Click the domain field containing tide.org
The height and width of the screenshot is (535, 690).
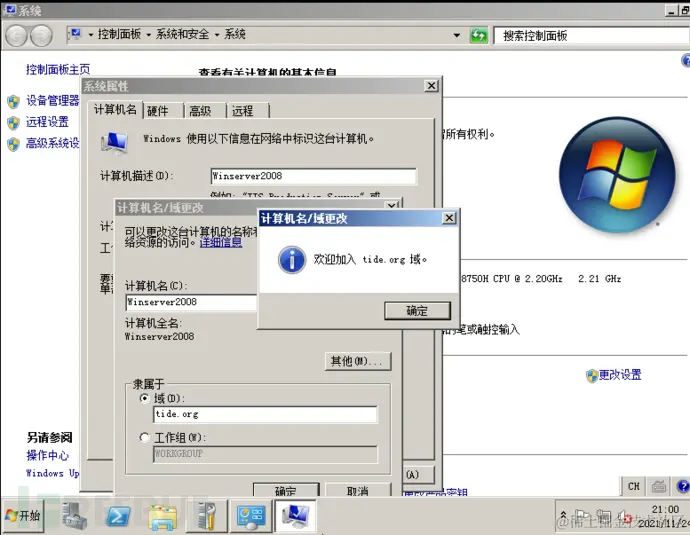click(x=265, y=414)
